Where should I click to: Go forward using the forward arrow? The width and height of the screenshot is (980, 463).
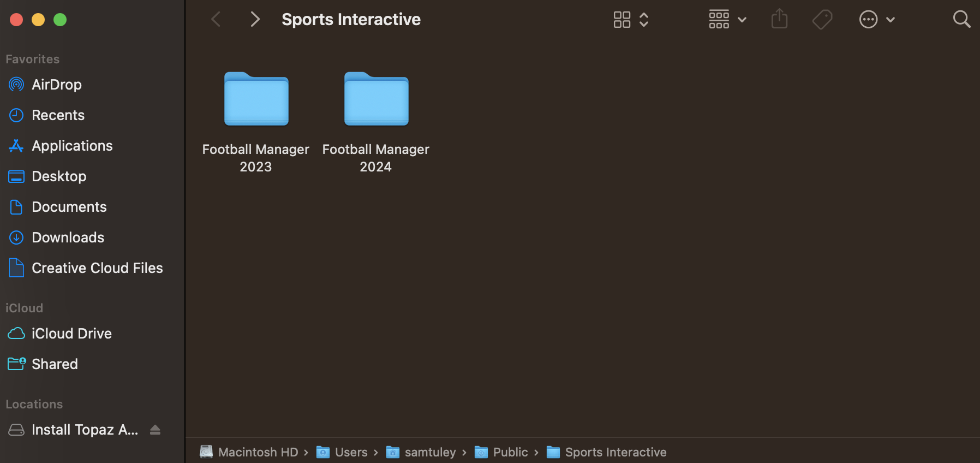(x=255, y=20)
